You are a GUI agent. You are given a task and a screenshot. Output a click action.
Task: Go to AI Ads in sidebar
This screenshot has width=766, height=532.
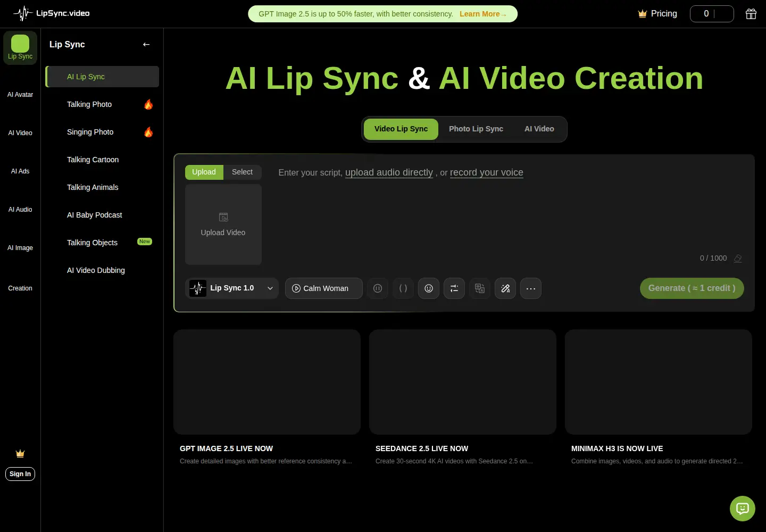click(20, 171)
